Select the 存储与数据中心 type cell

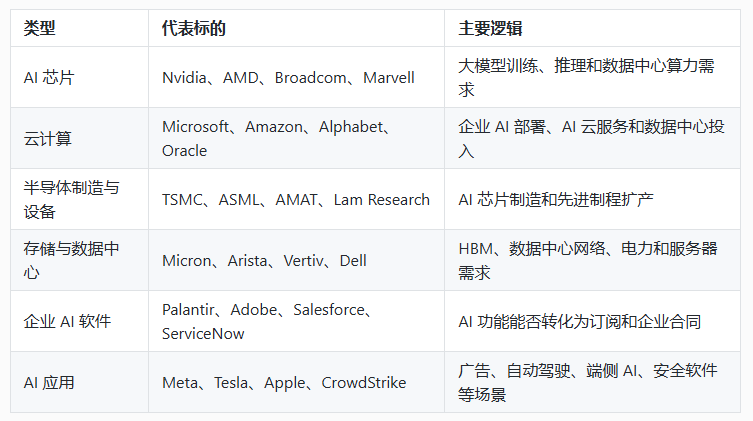point(79,260)
